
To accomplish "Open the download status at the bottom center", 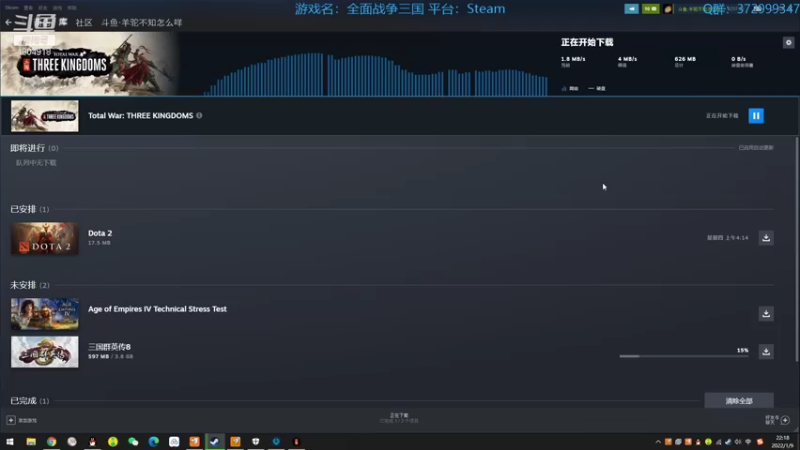I will tap(399, 418).
